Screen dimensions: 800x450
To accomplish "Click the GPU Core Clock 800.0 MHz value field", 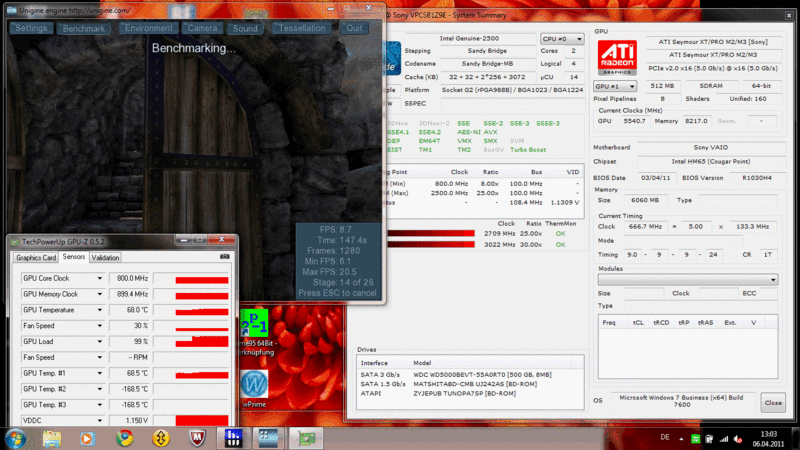I will [x=130, y=278].
